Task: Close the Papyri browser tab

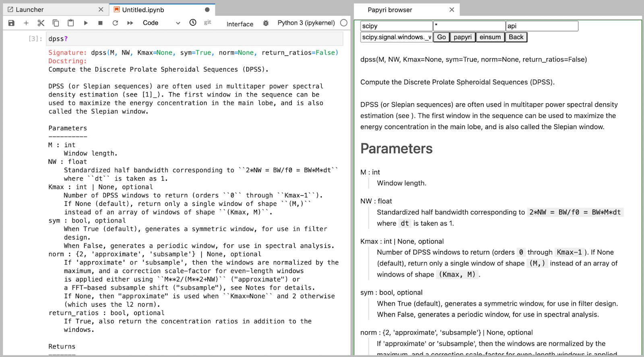Action: 452,10
